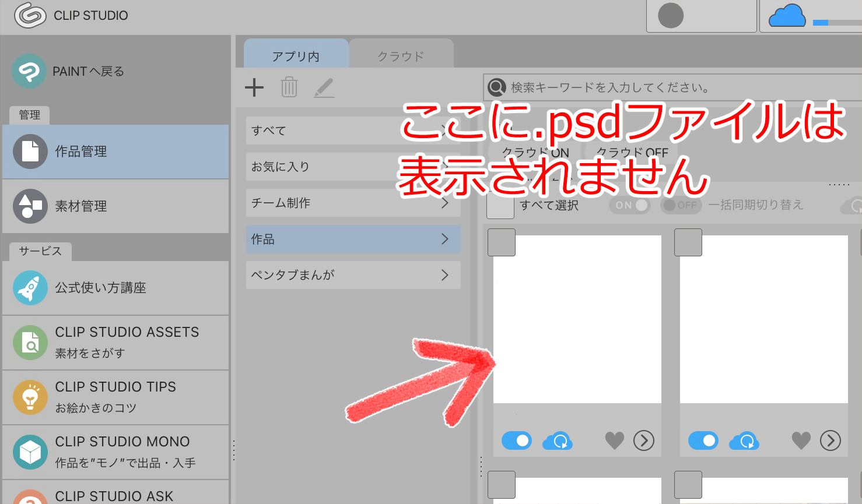862x504 pixels.
Task: Favorite the right work card with heart
Action: [801, 440]
